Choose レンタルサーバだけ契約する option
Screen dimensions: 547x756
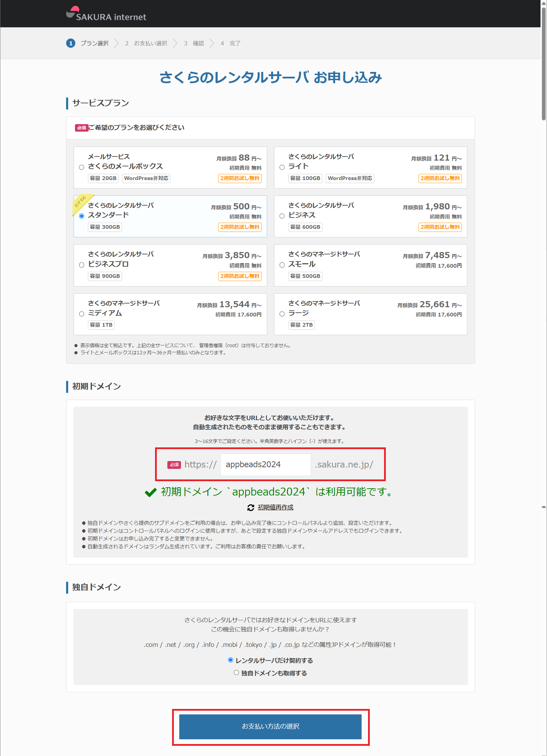[x=230, y=660]
